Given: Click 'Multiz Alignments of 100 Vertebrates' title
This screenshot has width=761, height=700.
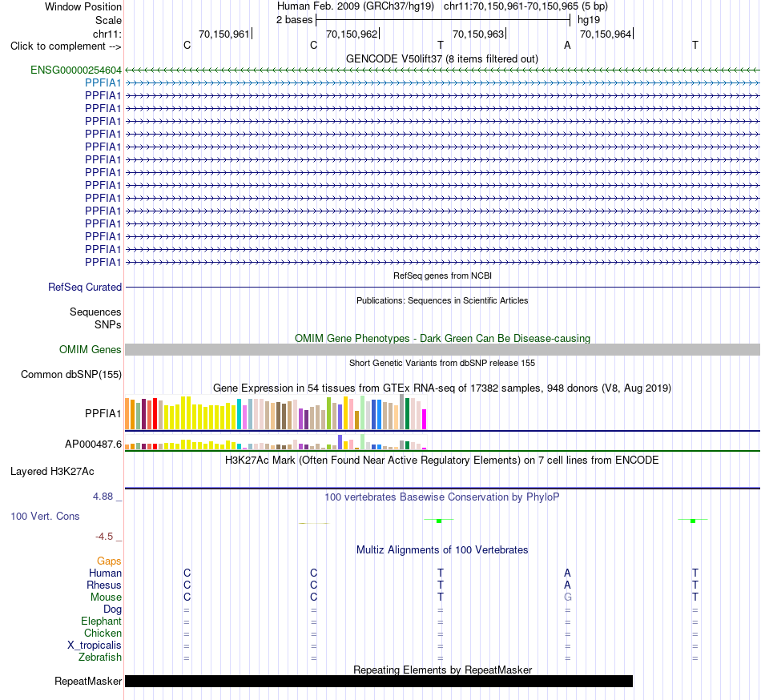Looking at the screenshot, I should [442, 549].
